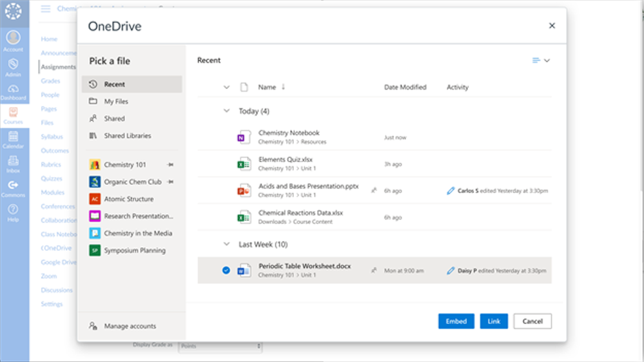Open Inbox icon in Canvas sidebar

[x=13, y=161]
